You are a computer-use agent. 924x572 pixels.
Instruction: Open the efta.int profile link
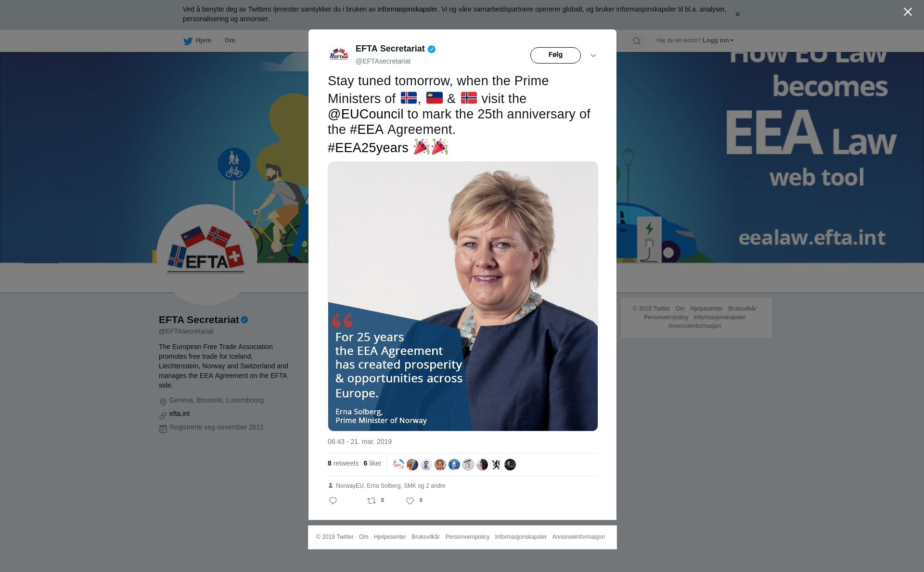pyautogui.click(x=180, y=414)
